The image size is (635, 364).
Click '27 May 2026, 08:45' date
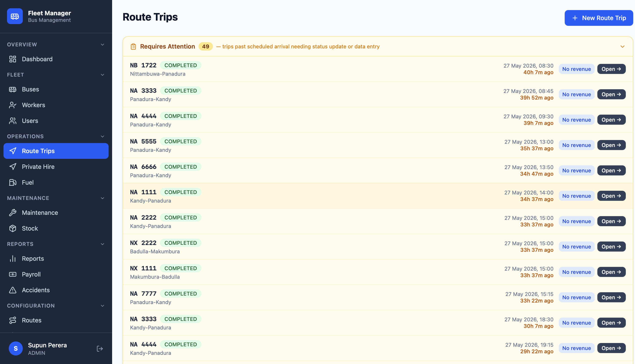(x=528, y=91)
